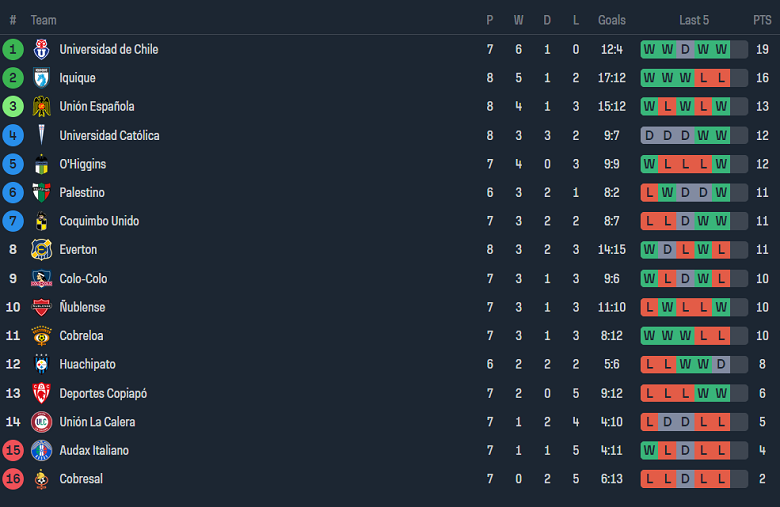Click the Iquique team logo
780x507 pixels.
click(x=41, y=78)
